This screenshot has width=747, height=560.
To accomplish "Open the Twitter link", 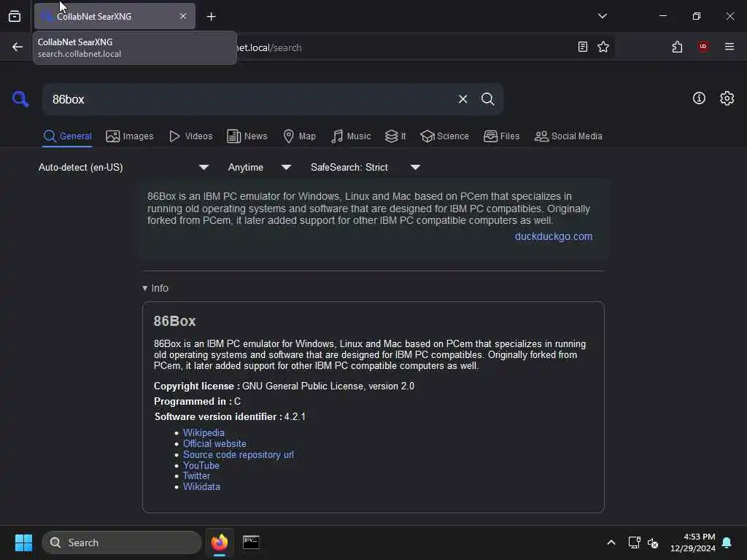I will click(x=196, y=475).
